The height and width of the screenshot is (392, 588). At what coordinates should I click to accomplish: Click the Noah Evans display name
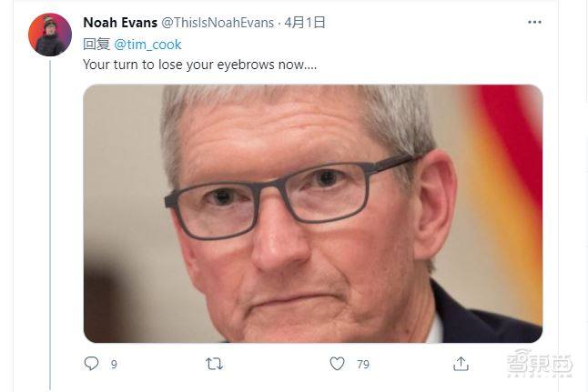[119, 23]
